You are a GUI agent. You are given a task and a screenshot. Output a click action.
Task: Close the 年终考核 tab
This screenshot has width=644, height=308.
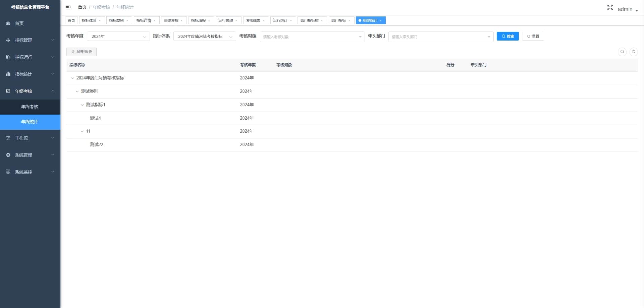tap(182, 21)
